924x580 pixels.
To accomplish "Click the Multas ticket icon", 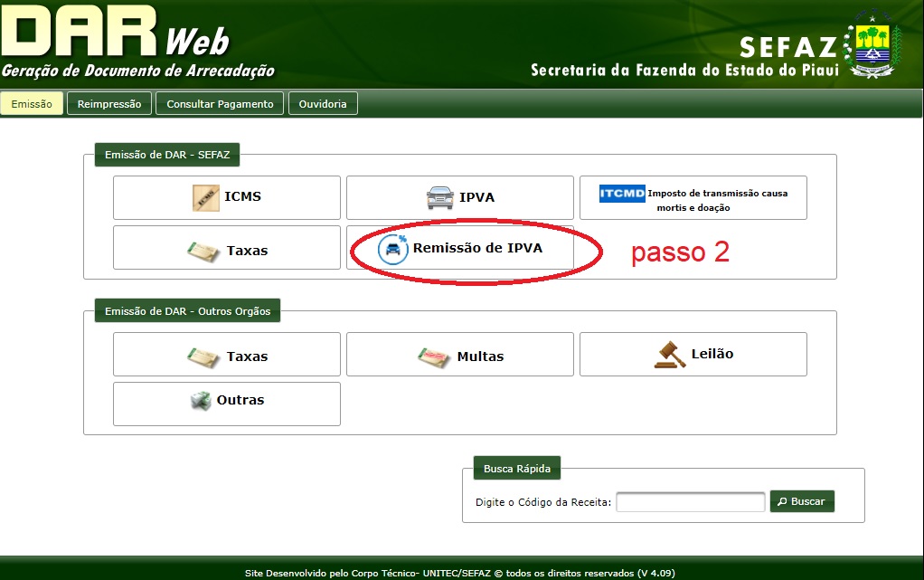I will 434,357.
